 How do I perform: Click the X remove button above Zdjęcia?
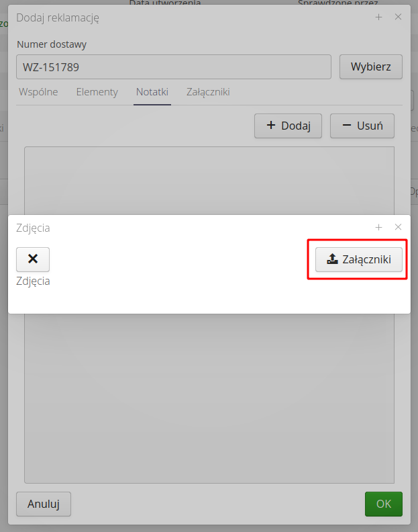pos(33,259)
